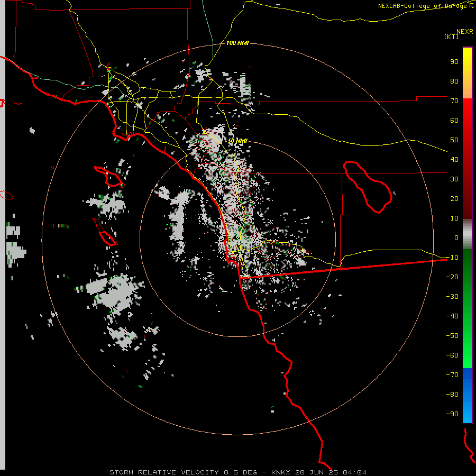Select the "-40" knot scale label
The width and height of the screenshot is (476, 476).
(452, 316)
